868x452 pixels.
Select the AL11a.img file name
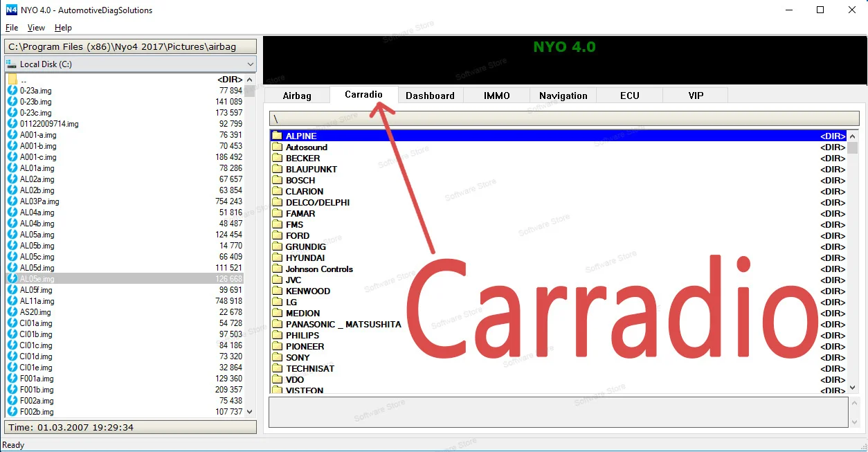tap(37, 301)
